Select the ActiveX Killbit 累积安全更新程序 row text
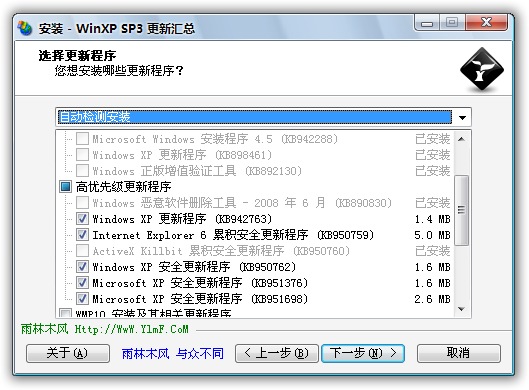Image resolution: width=529 pixels, height=390 pixels. pos(221,251)
